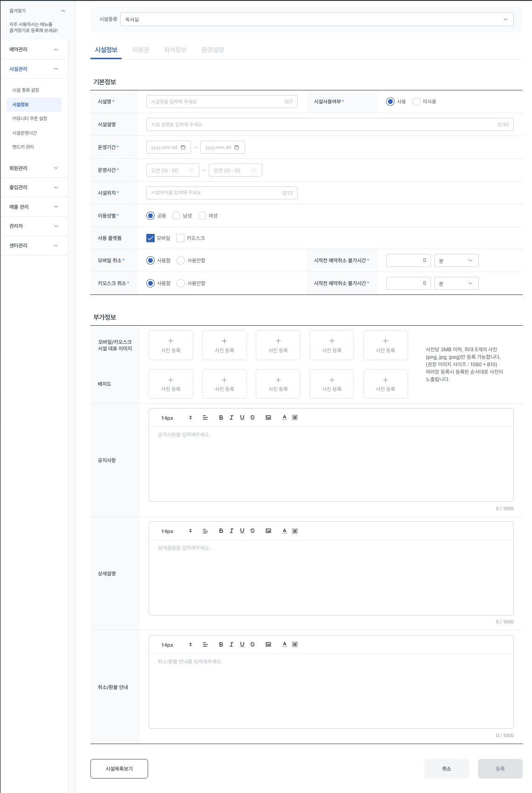Switch to 좌석정보 tab
The image size is (532, 793).
click(175, 50)
